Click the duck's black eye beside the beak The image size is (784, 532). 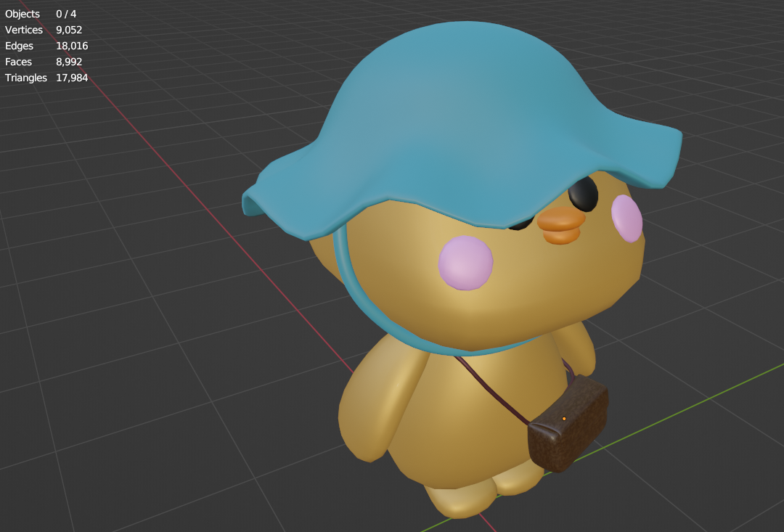[583, 194]
